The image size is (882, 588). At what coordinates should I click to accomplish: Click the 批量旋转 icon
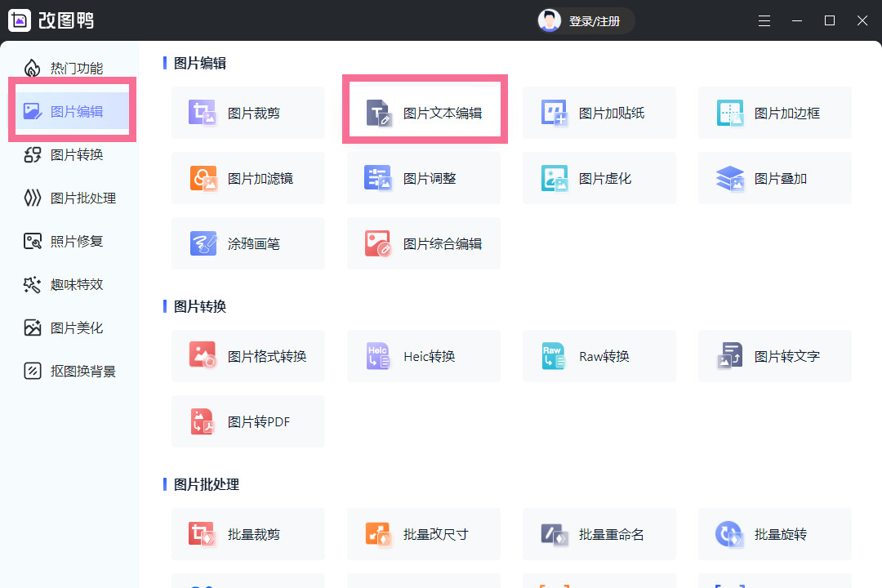pyautogui.click(x=729, y=534)
